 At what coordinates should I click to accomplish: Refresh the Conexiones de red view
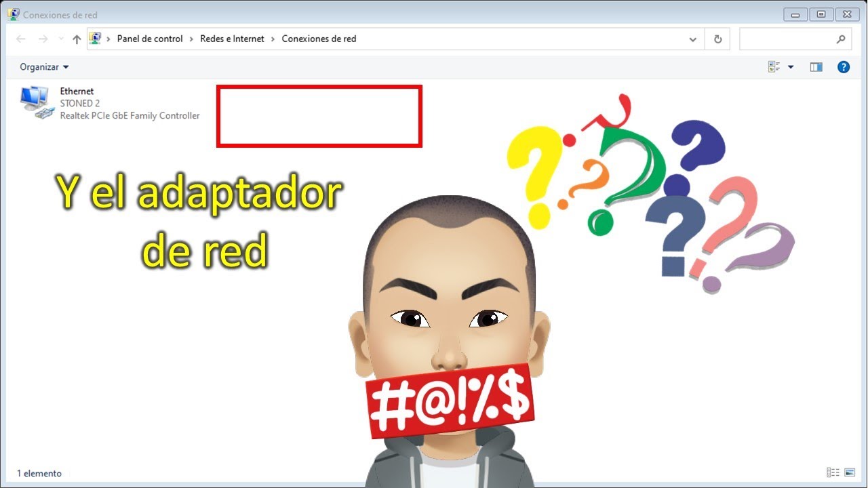coord(717,39)
